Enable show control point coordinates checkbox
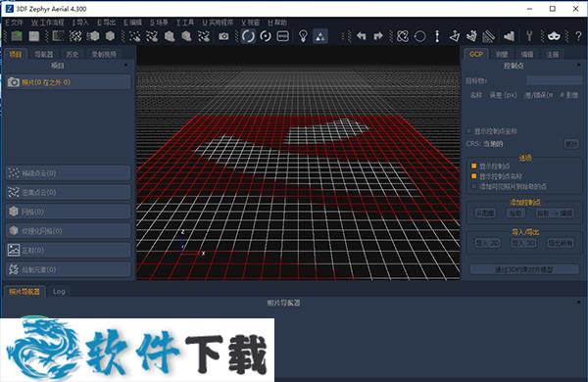 [468, 131]
